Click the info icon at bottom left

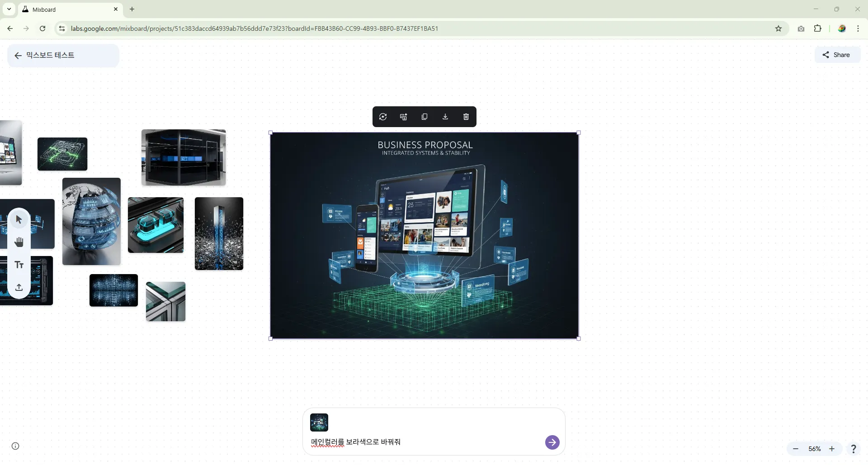tap(15, 446)
